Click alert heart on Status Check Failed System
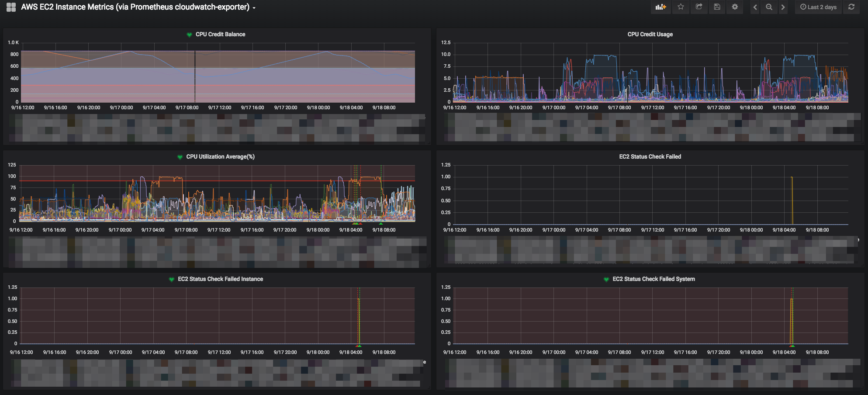This screenshot has width=868, height=395. pos(606,279)
